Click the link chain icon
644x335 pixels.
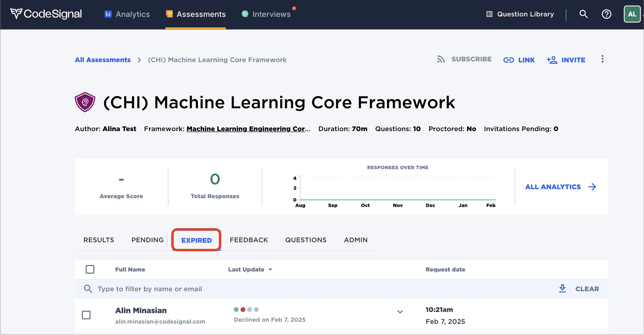coord(508,60)
